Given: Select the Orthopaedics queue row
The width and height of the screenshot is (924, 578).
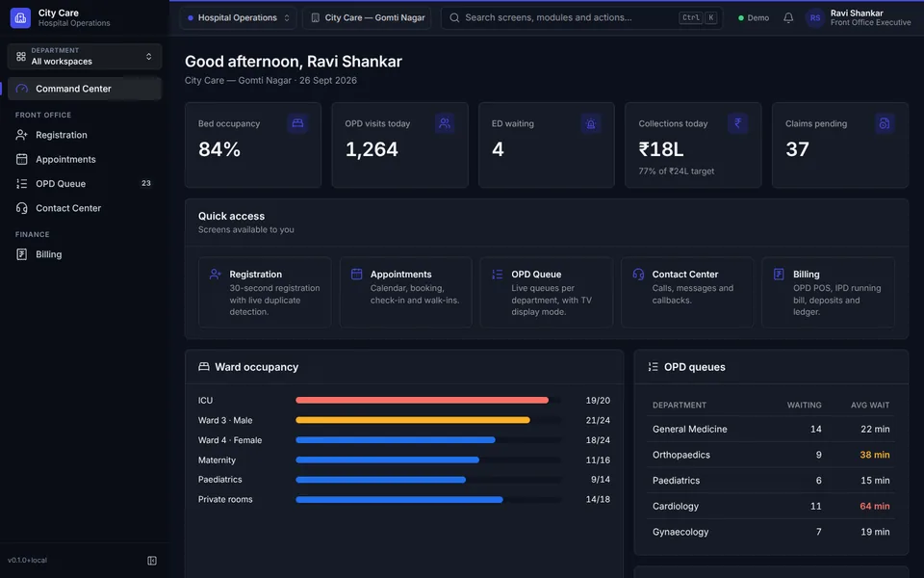Looking at the screenshot, I should pyautogui.click(x=771, y=455).
